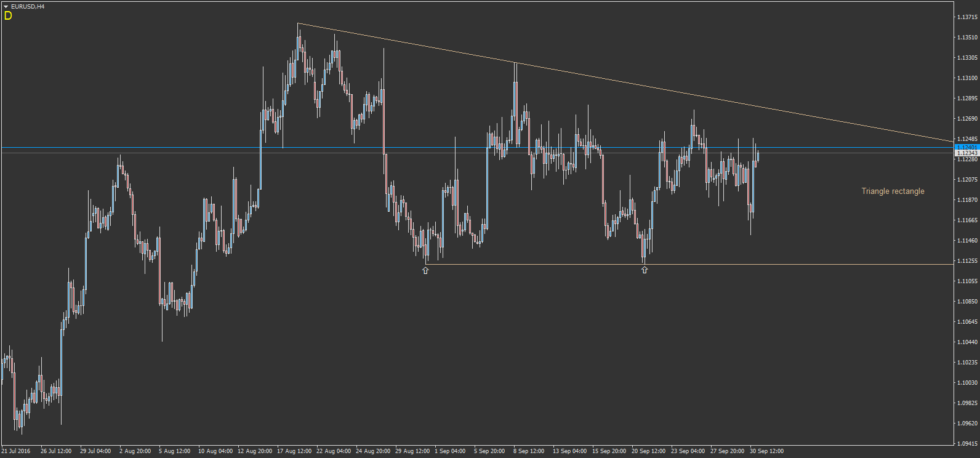Click the 5 Aug 12:00 time axis label
This screenshot has width=980, height=458.
point(174,451)
